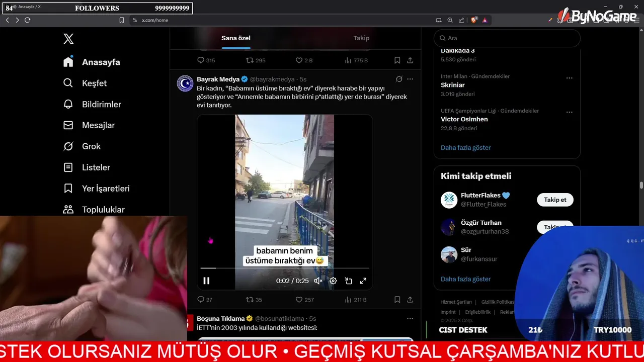Focus the Ara search field

[x=507, y=38]
